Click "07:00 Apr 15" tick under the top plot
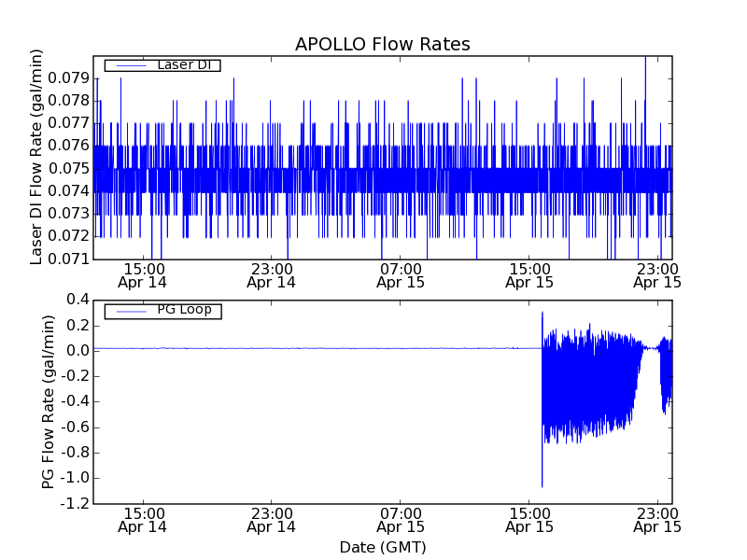 401,274
